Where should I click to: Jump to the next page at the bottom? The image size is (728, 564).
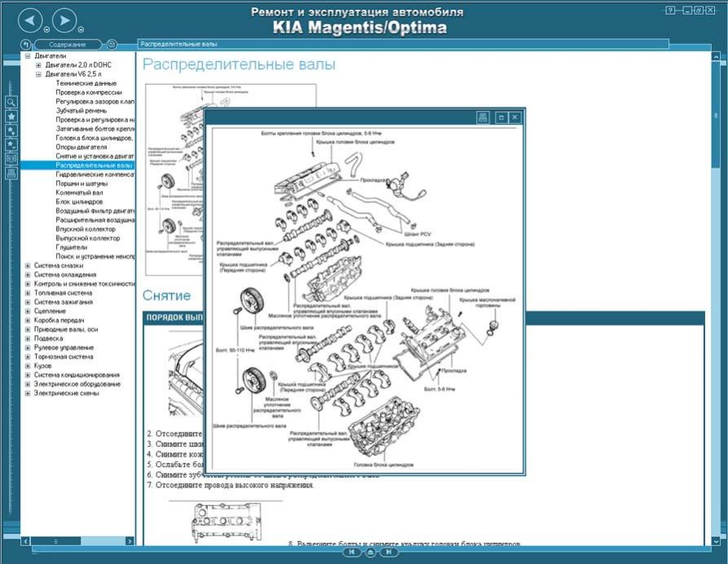tap(389, 552)
